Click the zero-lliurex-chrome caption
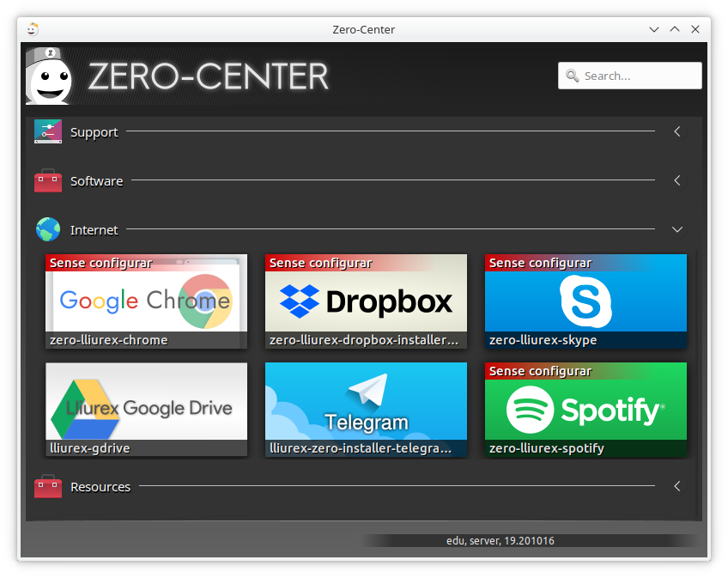 click(x=109, y=340)
